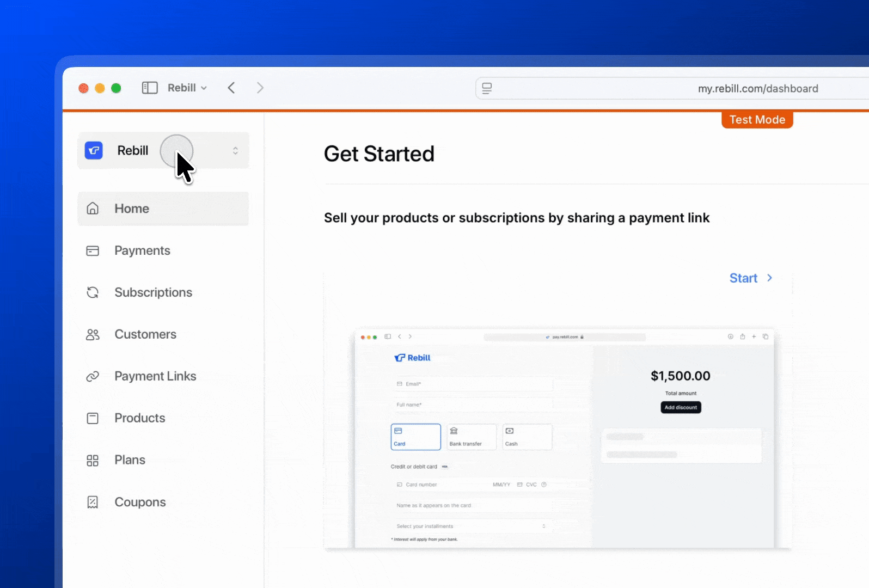Open the Rebill tab group dropdown
The height and width of the screenshot is (588, 869).
187,88
